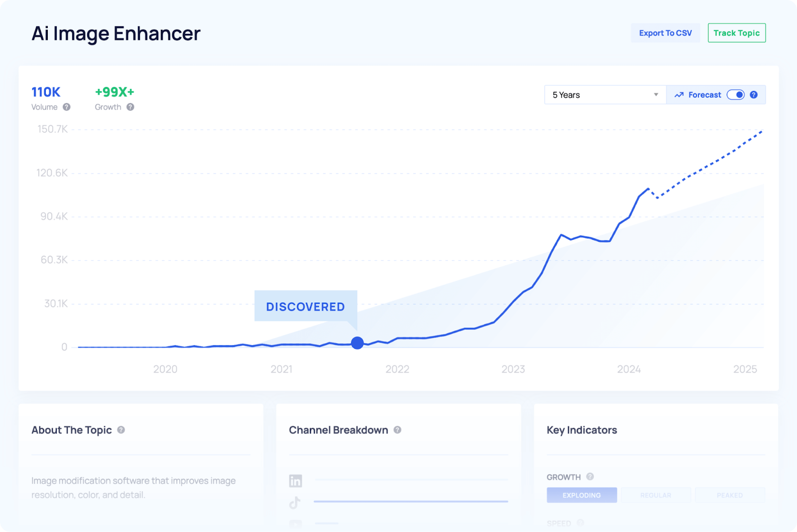Click the help icon beside Growth percentage
Viewport: 797px width, 532px height.
[131, 107]
